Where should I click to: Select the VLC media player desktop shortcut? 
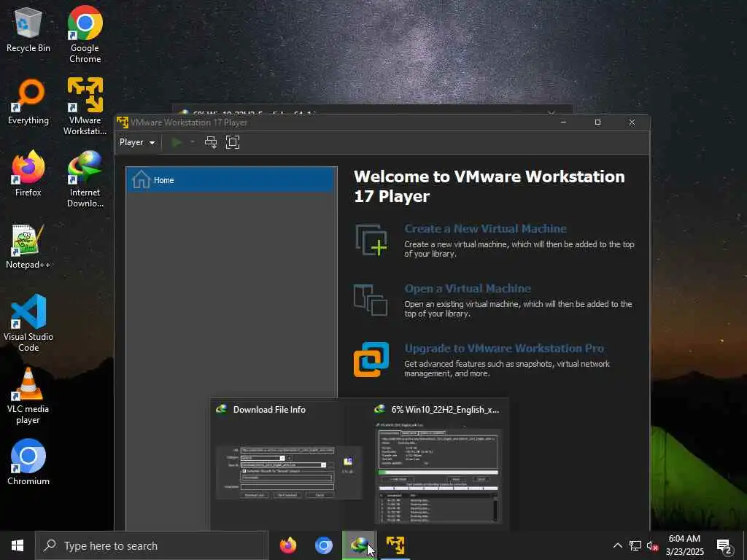click(x=28, y=396)
